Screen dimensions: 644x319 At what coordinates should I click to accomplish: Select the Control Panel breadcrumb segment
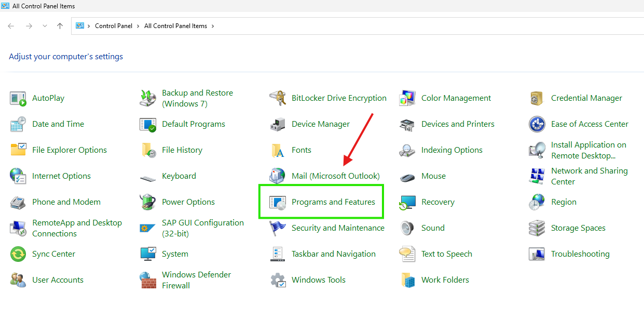(114, 26)
